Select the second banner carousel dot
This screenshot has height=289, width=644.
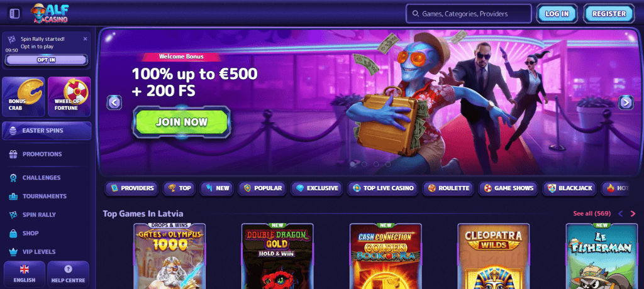point(364,164)
